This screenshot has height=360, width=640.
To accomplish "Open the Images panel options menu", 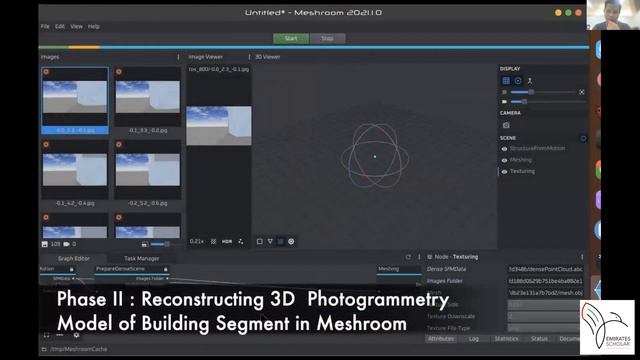I will coord(178,57).
